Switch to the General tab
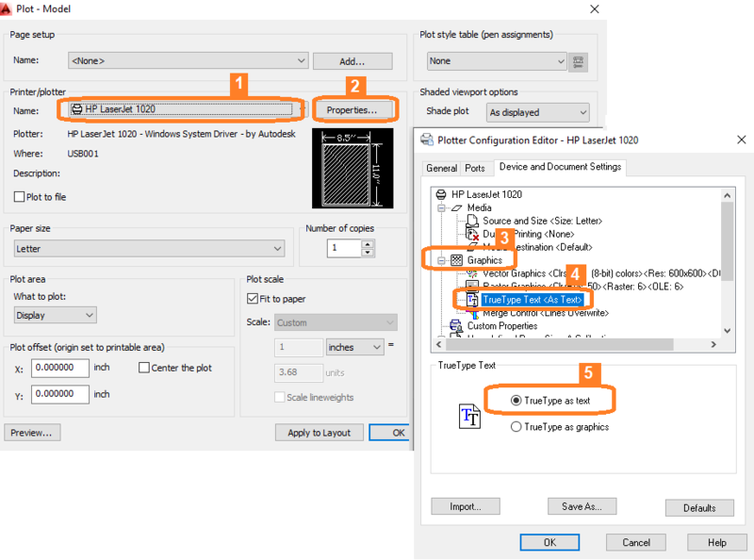 441,168
